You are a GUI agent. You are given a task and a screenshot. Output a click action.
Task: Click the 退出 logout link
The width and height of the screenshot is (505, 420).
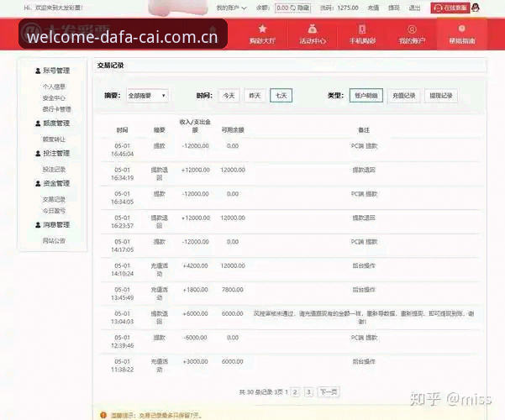(x=414, y=8)
